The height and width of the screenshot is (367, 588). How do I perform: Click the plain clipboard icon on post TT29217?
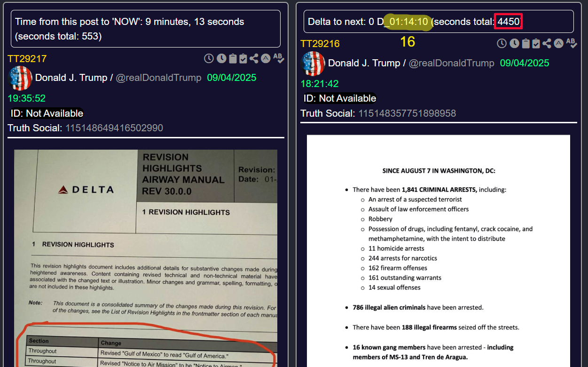point(233,58)
